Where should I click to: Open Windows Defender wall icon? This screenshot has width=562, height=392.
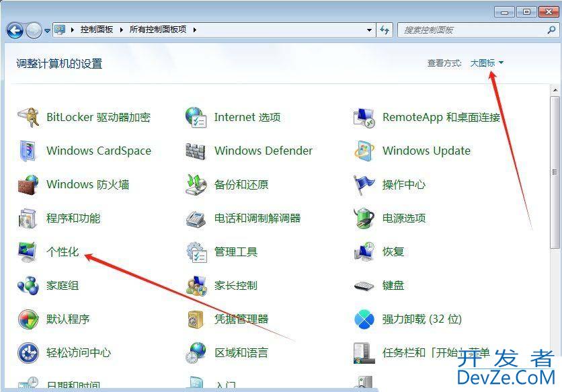[x=196, y=151]
